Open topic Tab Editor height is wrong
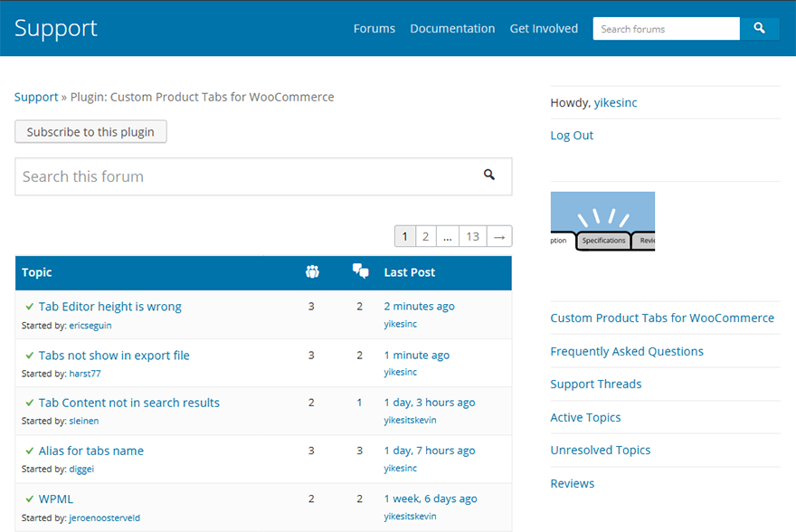796x532 pixels. (x=109, y=307)
